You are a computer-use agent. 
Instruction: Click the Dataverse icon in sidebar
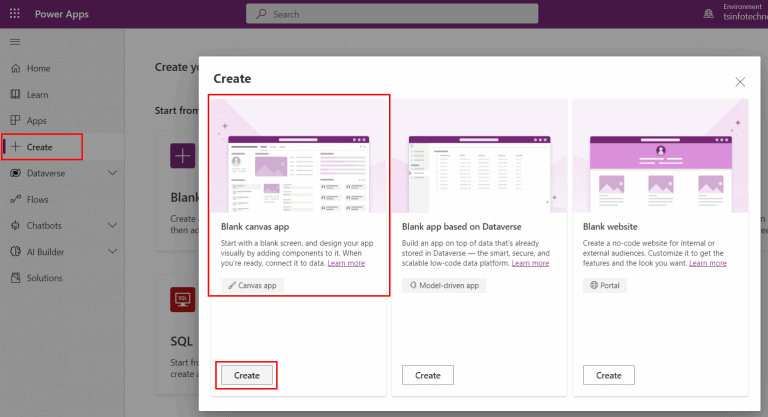tap(16, 173)
